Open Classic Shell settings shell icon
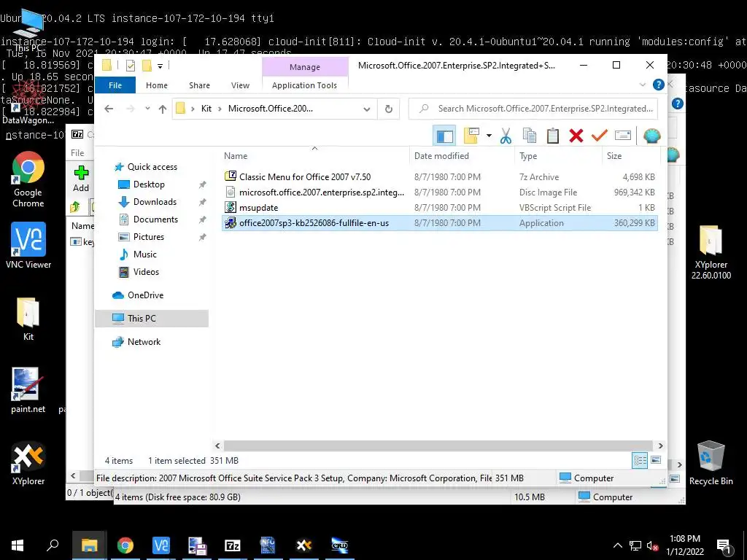 coord(651,136)
